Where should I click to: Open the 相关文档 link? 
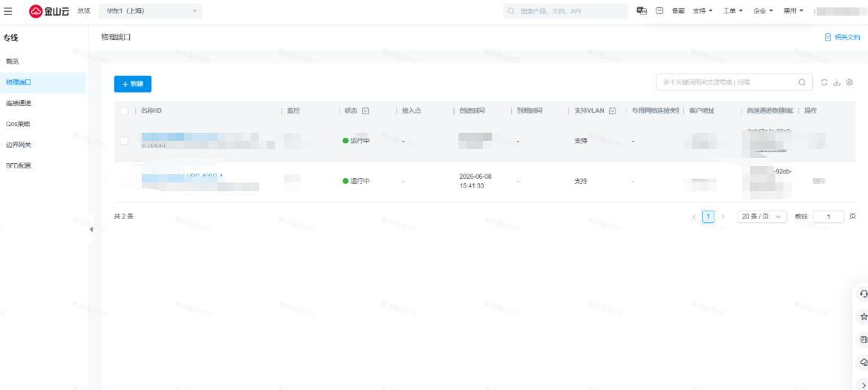pos(847,37)
